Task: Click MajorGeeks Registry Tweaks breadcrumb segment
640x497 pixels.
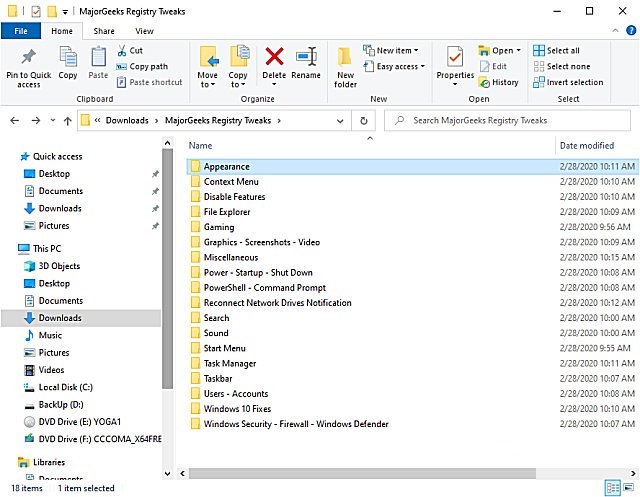Action: [x=218, y=120]
